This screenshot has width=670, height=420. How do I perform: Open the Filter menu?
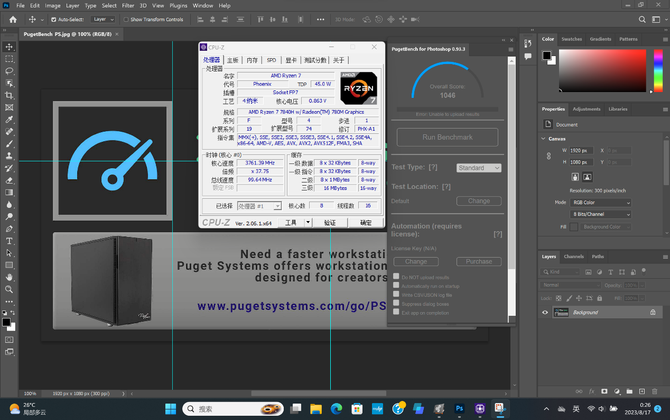click(x=128, y=6)
